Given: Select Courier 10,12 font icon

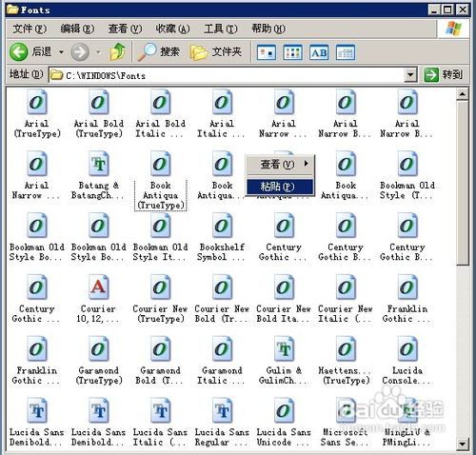Looking at the screenshot, I should pos(99,287).
